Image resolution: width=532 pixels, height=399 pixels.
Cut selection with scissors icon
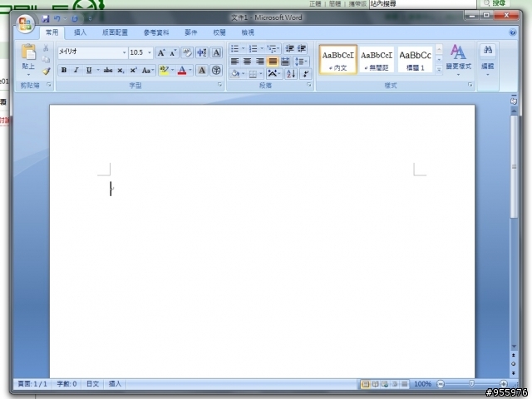46,48
